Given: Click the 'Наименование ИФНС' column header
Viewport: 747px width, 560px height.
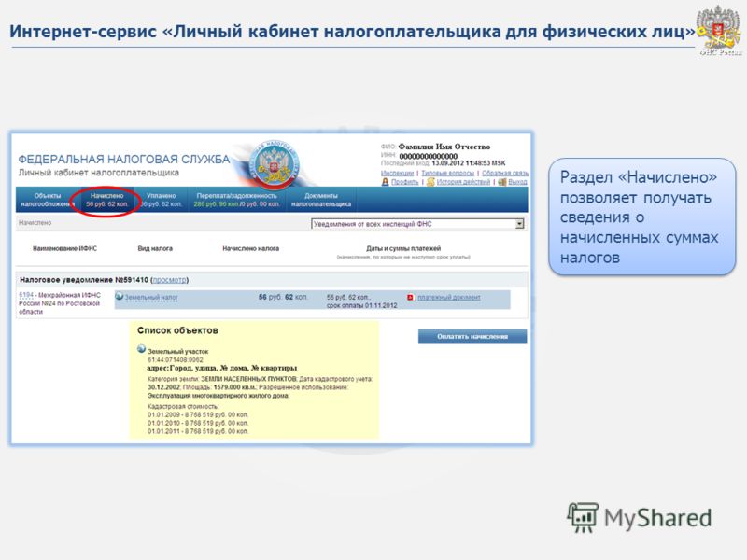Looking at the screenshot, I should pyautogui.click(x=64, y=248).
